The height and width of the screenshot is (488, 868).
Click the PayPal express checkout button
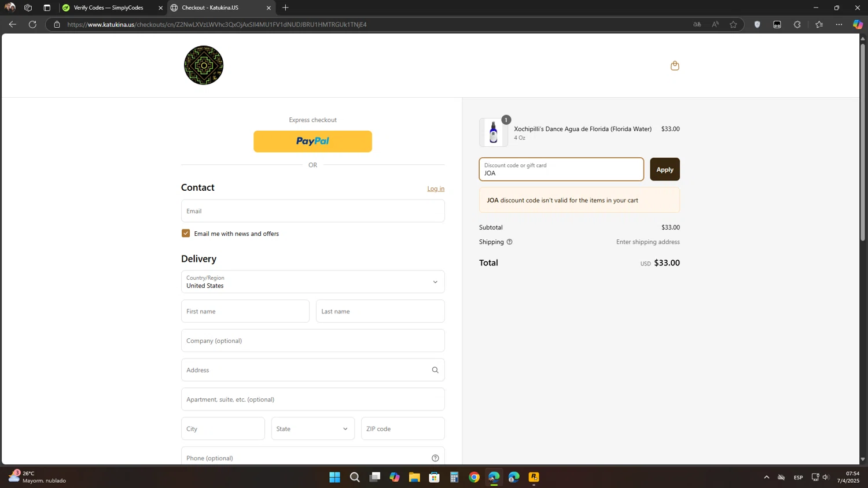[x=312, y=141]
